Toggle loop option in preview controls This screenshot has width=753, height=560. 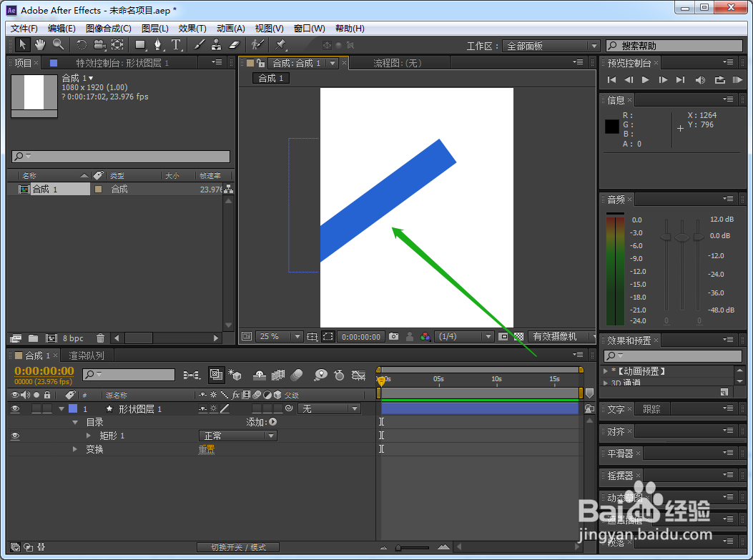point(719,79)
